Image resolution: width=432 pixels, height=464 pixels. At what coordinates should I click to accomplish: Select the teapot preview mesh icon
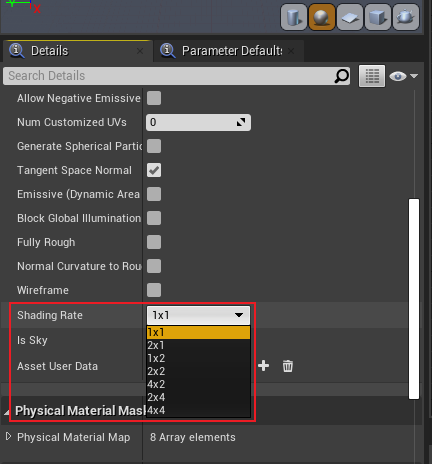click(406, 17)
